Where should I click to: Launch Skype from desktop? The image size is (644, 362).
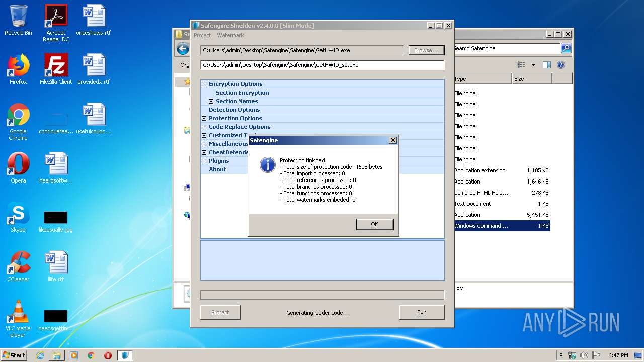[x=18, y=217]
